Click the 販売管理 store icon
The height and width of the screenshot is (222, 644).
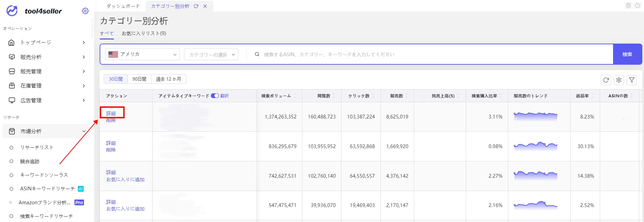click(x=12, y=72)
